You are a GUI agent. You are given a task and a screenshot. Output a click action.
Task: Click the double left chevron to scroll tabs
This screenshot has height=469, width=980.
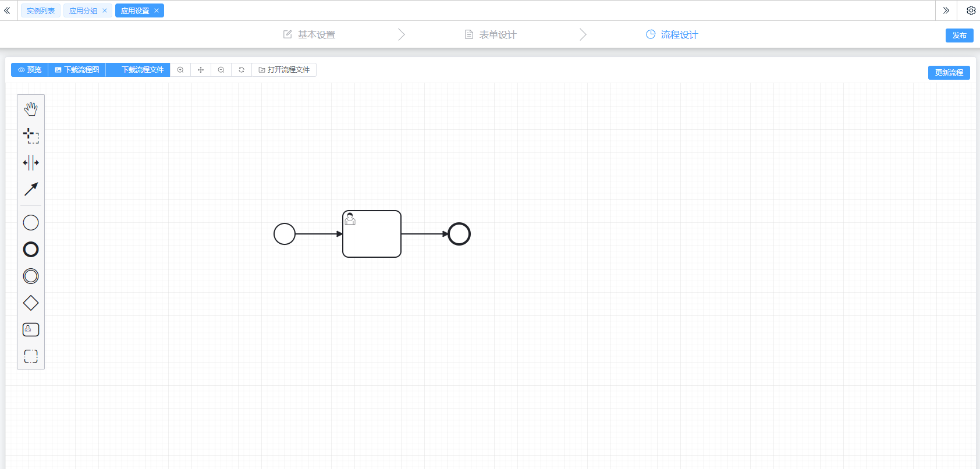coord(7,10)
